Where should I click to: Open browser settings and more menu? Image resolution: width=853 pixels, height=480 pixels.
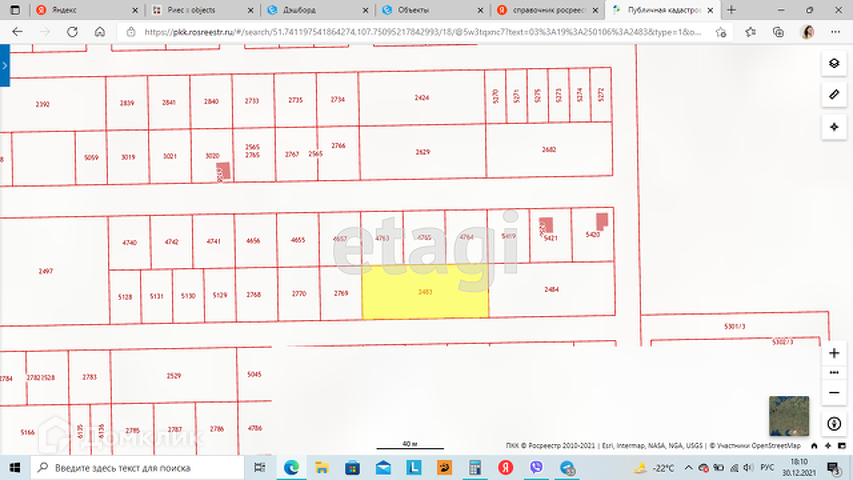tap(836, 32)
